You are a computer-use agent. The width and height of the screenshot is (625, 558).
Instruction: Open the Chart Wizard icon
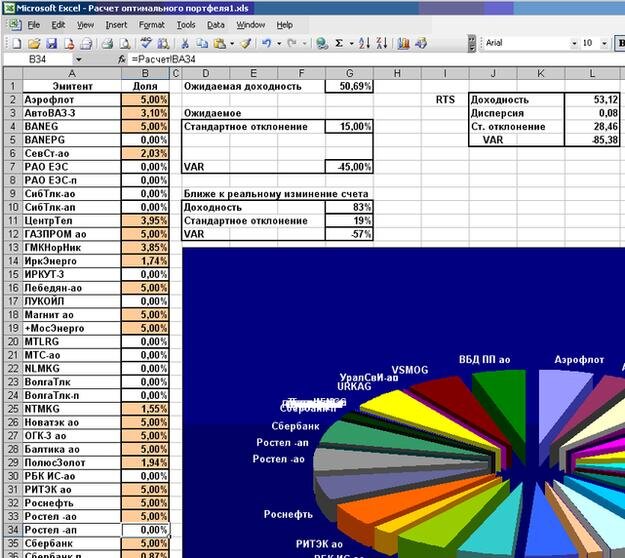point(403,43)
